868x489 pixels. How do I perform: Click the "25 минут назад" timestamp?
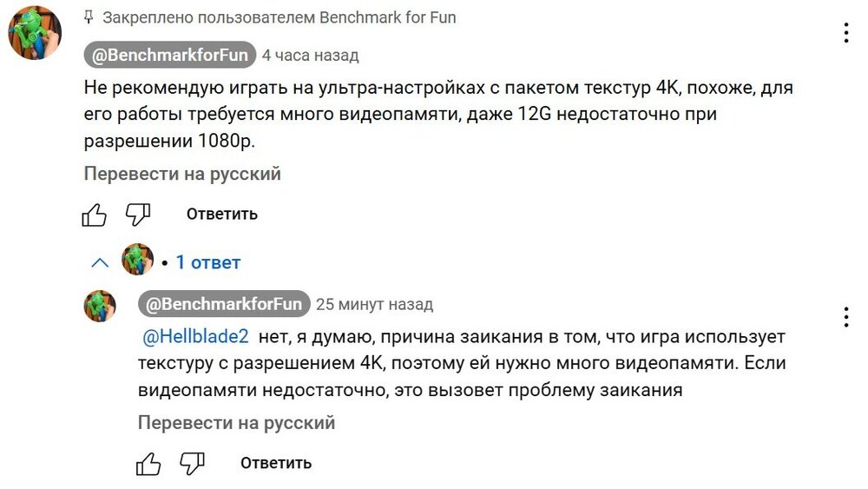pos(374,305)
